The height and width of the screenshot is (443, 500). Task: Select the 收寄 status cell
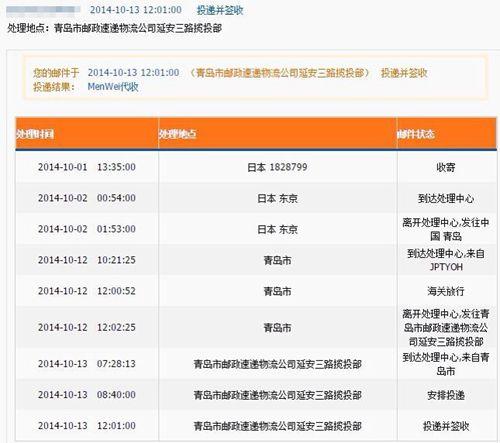click(446, 167)
